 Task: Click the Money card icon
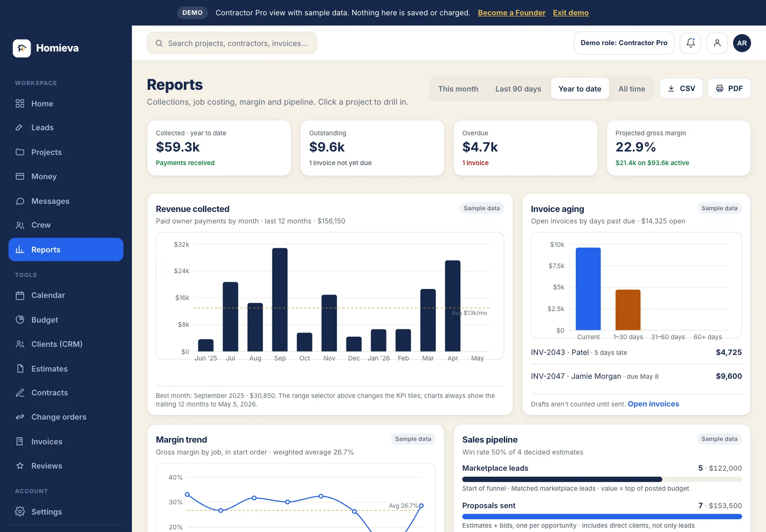[20, 176]
